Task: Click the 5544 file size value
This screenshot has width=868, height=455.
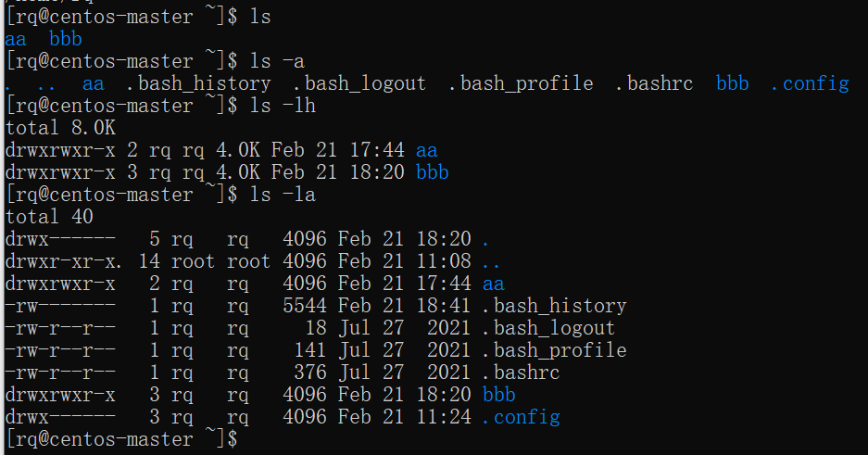Action: (305, 306)
